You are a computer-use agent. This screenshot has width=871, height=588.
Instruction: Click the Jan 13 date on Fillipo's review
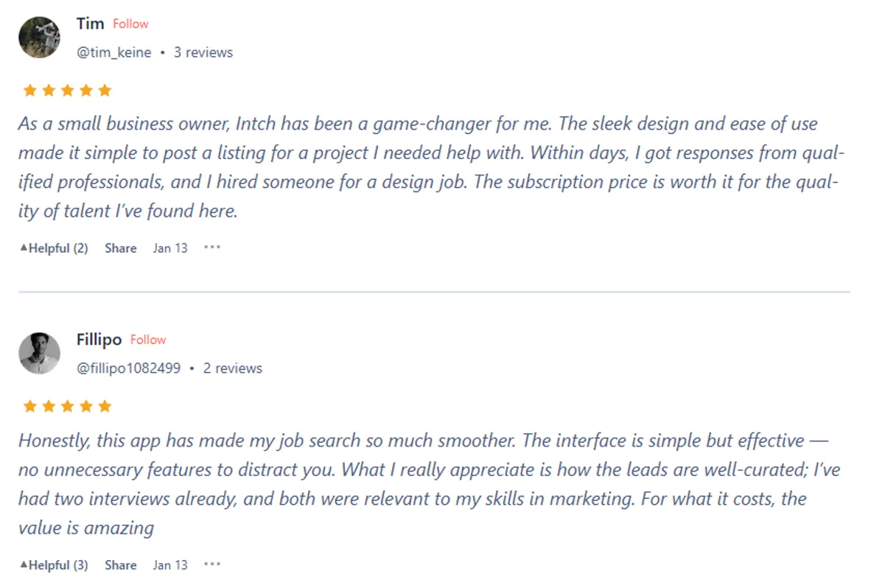[x=170, y=565]
